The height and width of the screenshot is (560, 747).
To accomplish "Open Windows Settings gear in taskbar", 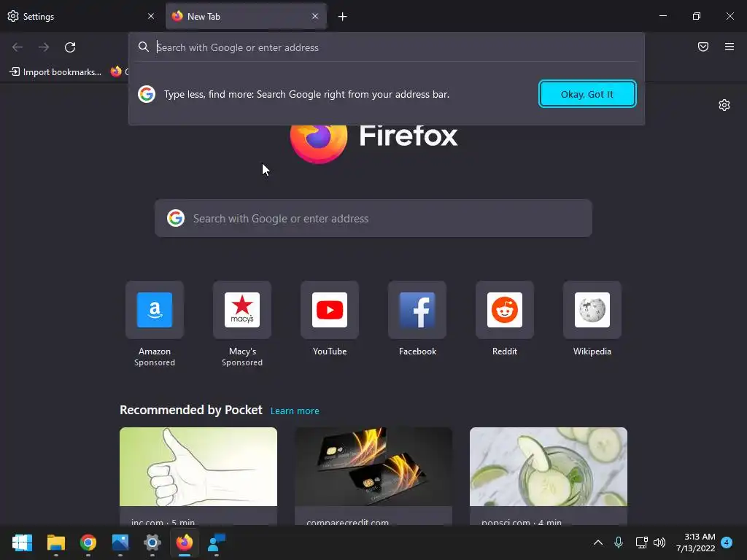I will tap(152, 542).
